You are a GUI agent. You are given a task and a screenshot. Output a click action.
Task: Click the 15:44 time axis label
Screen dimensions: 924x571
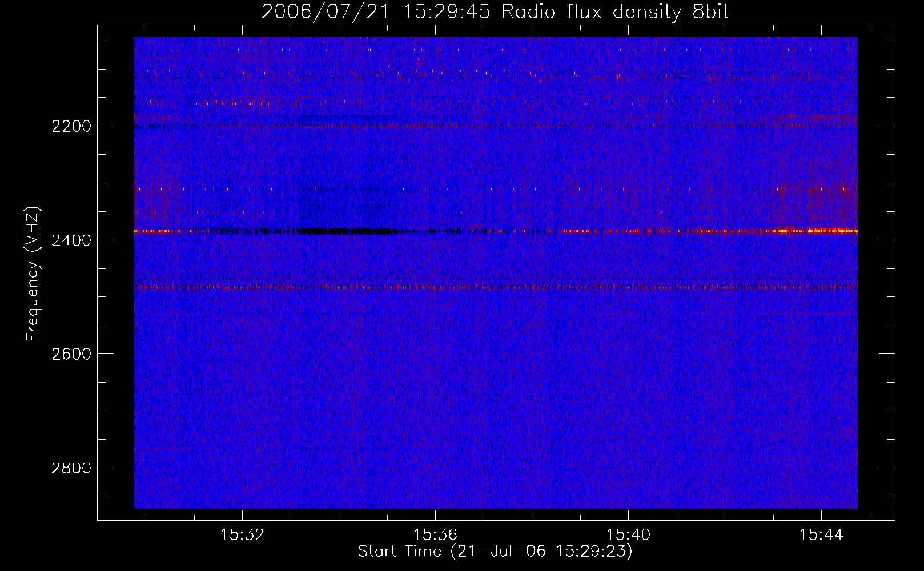click(x=821, y=535)
